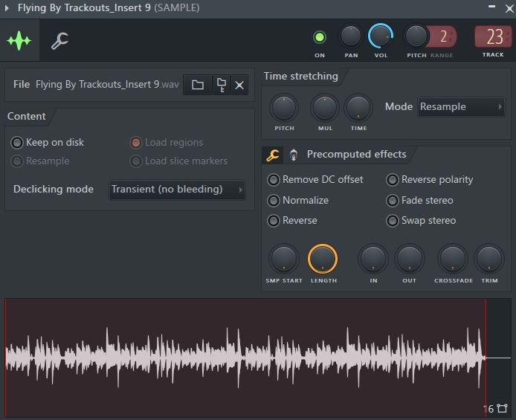
Task: Open Declicking mode dropdown
Action: point(177,190)
